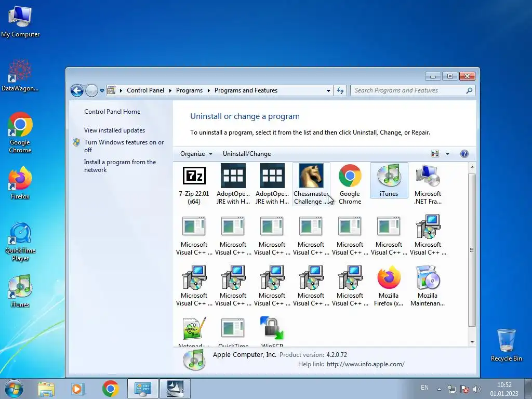Select QuickTime Player desktop shortcut
532x399 pixels.
(20, 242)
